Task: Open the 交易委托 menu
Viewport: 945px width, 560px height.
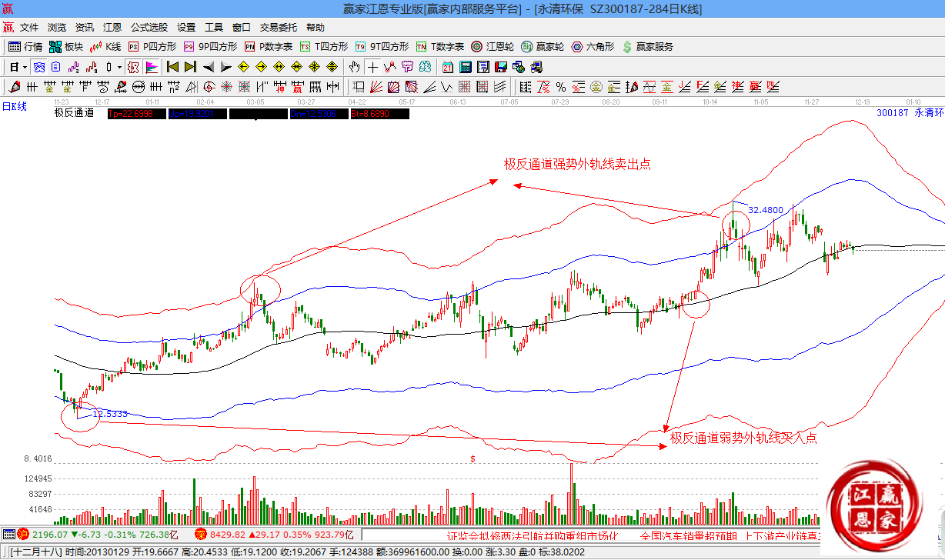Action: [x=278, y=27]
